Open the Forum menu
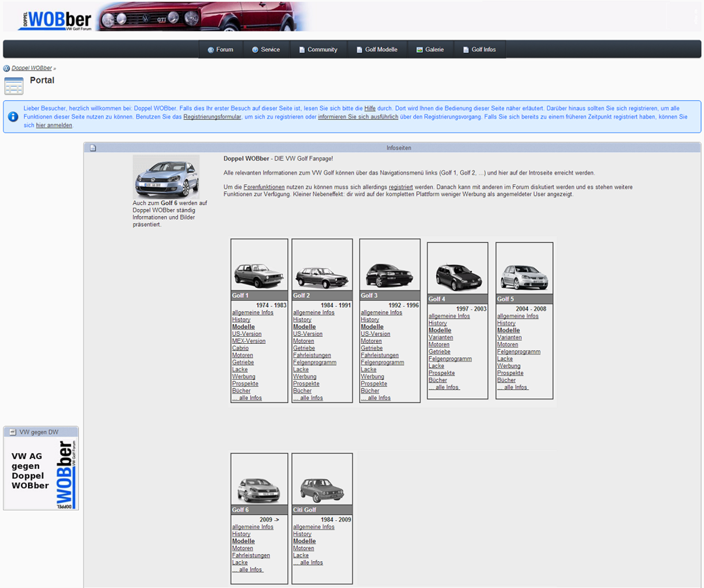This screenshot has height=588, width=704. tap(220, 50)
